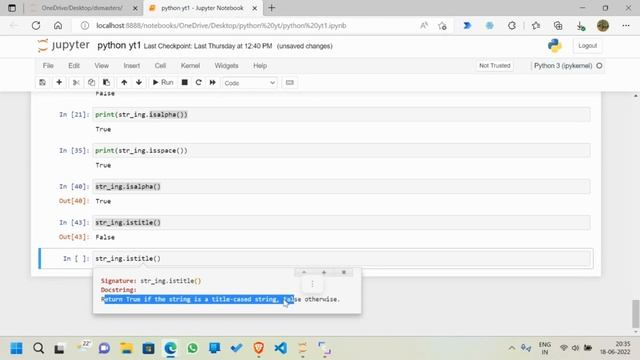
Task: Restart the kernel circular arrow icon
Action: click(198, 82)
